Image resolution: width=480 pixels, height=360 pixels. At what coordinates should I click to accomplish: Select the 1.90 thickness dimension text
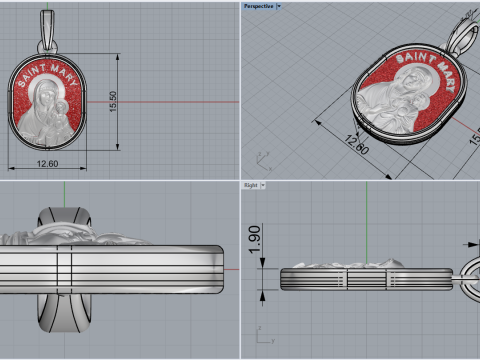(x=255, y=239)
